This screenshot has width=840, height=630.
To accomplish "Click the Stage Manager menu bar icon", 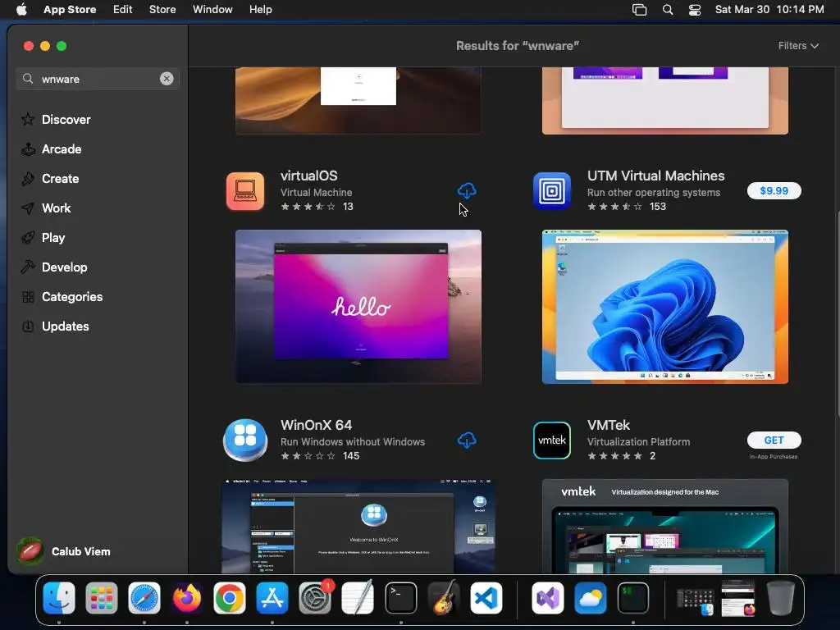I will pos(640,10).
